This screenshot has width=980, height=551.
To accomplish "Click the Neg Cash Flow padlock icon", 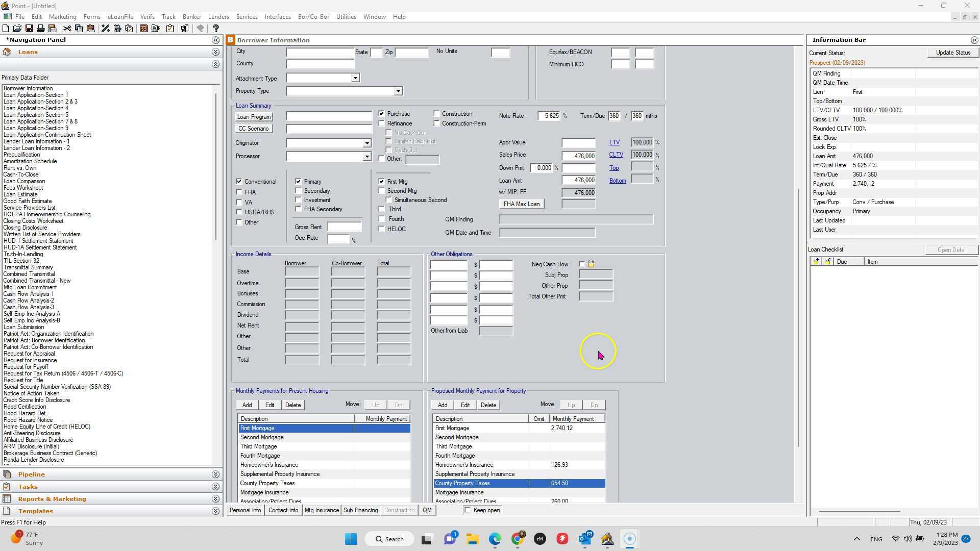I will 591,264.
